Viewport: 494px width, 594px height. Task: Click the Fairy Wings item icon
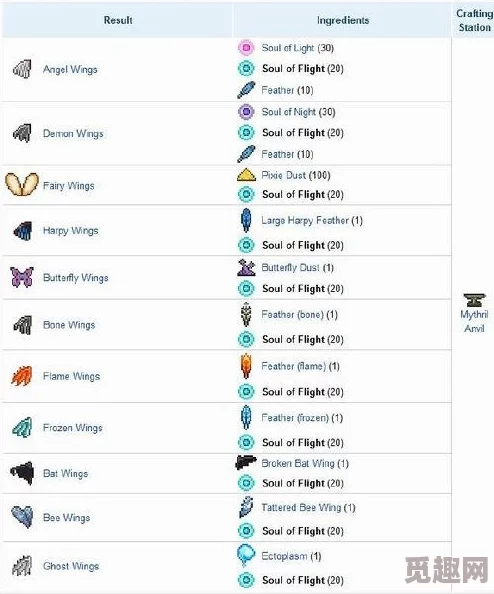(x=22, y=184)
